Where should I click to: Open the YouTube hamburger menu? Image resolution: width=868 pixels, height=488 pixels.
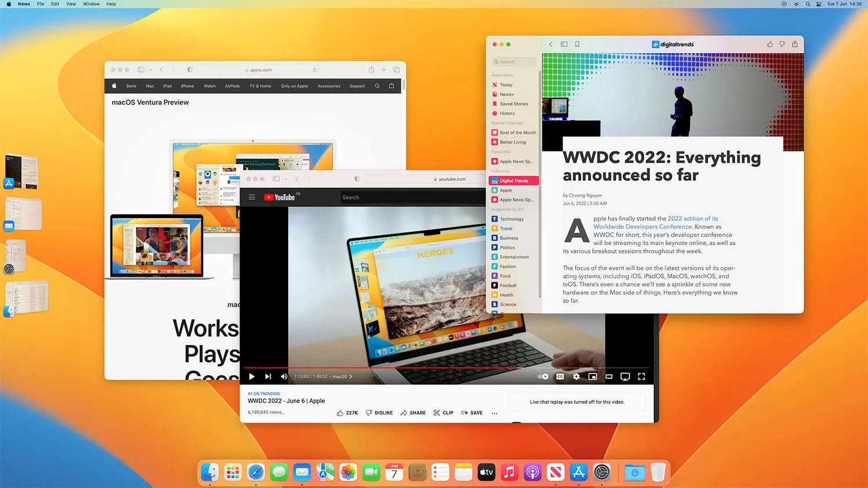point(252,197)
